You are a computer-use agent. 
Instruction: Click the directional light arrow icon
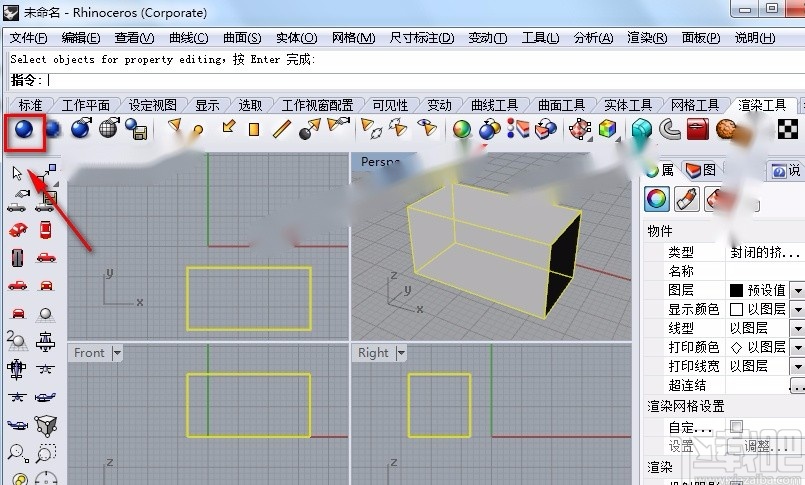(x=227, y=126)
